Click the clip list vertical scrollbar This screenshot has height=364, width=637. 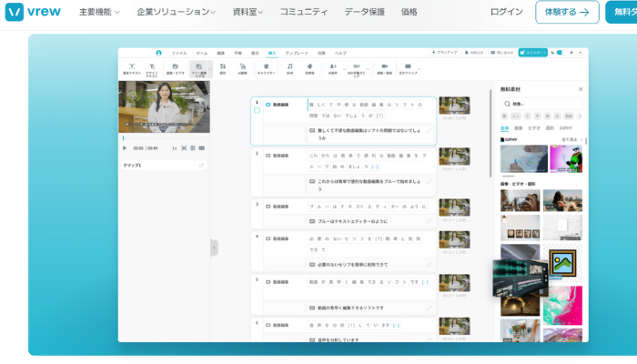pyautogui.click(x=490, y=133)
